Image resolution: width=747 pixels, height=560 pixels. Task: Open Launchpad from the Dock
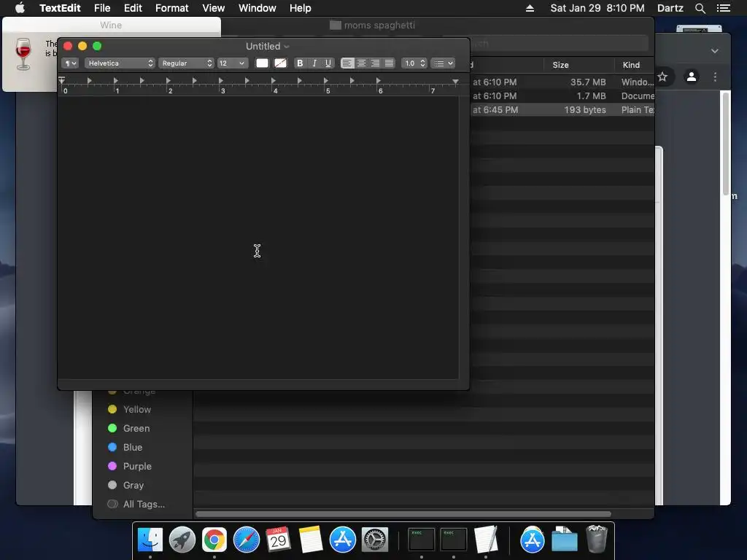point(182,540)
